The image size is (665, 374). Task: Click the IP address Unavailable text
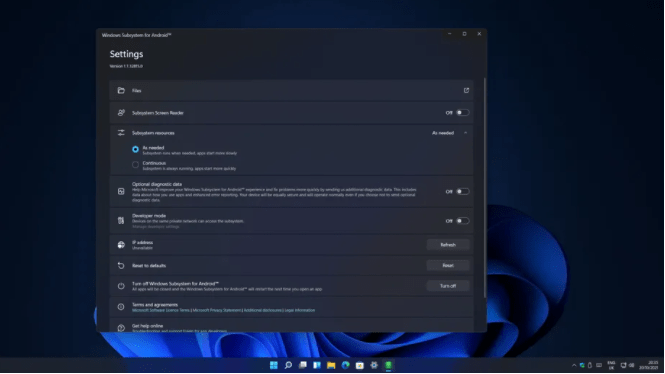[142, 248]
